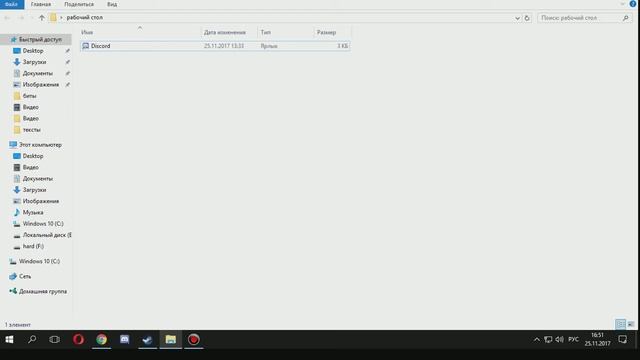Viewport: 640px width, 360px height.
Task: Change input language РУС
Action: [573, 340]
